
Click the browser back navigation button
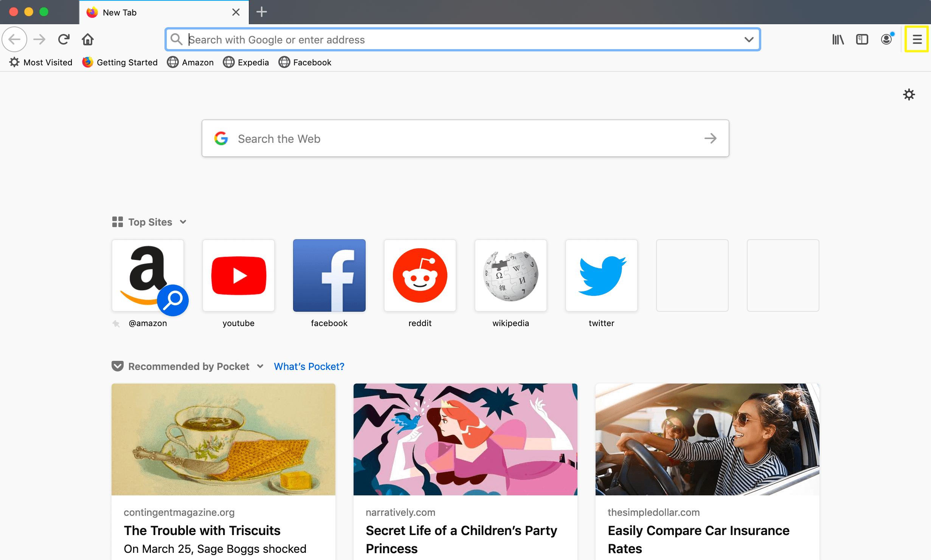(15, 39)
